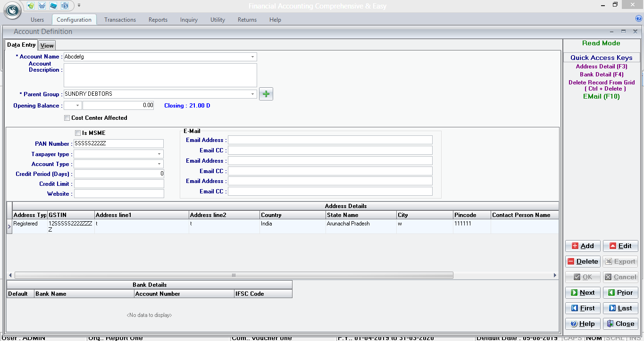644x341 pixels.
Task: Click the address grid scroll right arrow
Action: click(555, 275)
